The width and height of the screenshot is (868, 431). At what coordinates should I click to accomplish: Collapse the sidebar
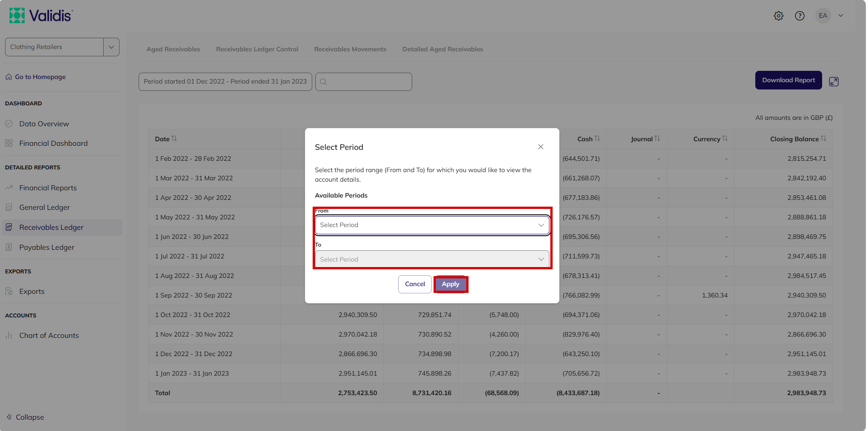[25, 417]
